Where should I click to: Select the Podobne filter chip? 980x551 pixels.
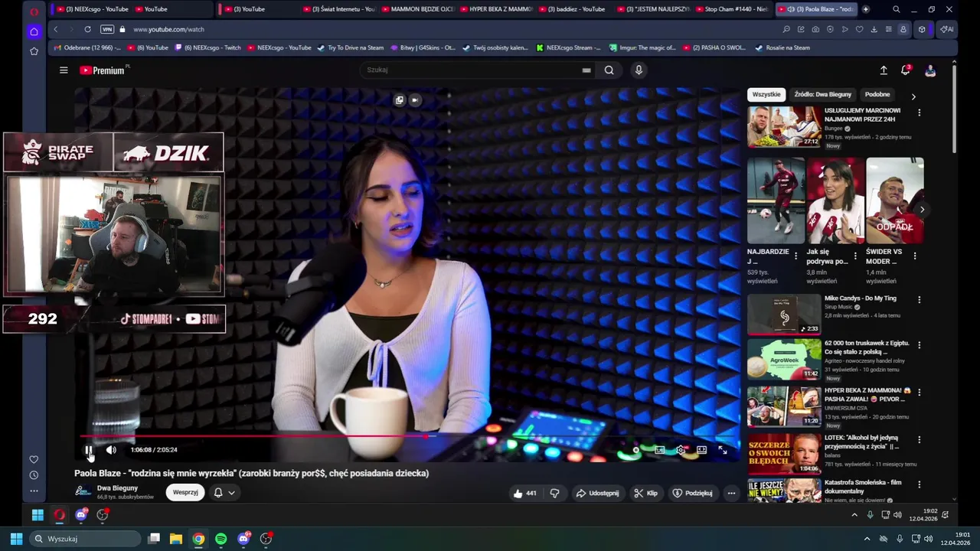tap(877, 94)
